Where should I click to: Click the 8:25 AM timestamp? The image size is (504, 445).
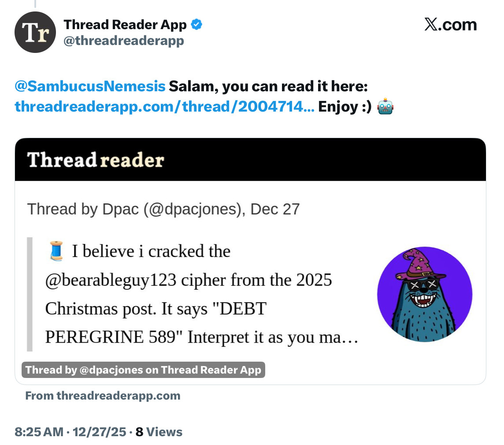[x=39, y=432]
